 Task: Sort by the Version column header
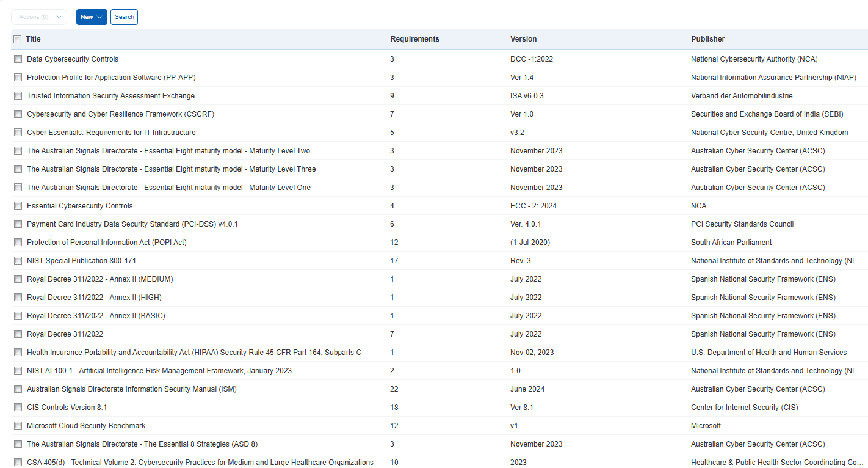coord(524,39)
